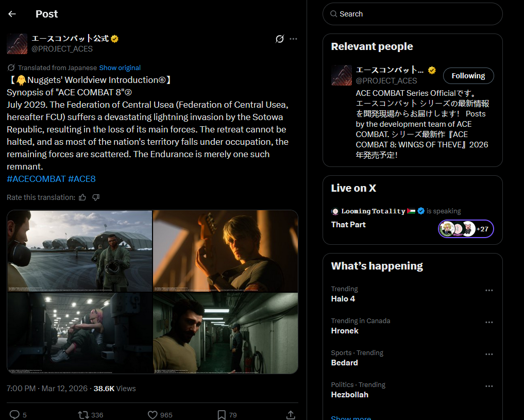Like the post with 965 likes
The width and height of the screenshot is (524, 420).
(x=153, y=415)
